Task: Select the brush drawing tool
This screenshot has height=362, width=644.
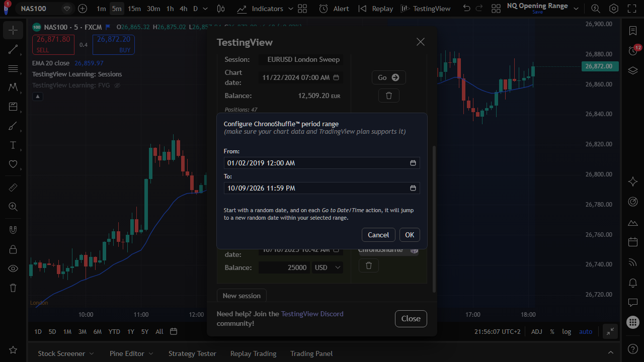Action: (x=13, y=126)
